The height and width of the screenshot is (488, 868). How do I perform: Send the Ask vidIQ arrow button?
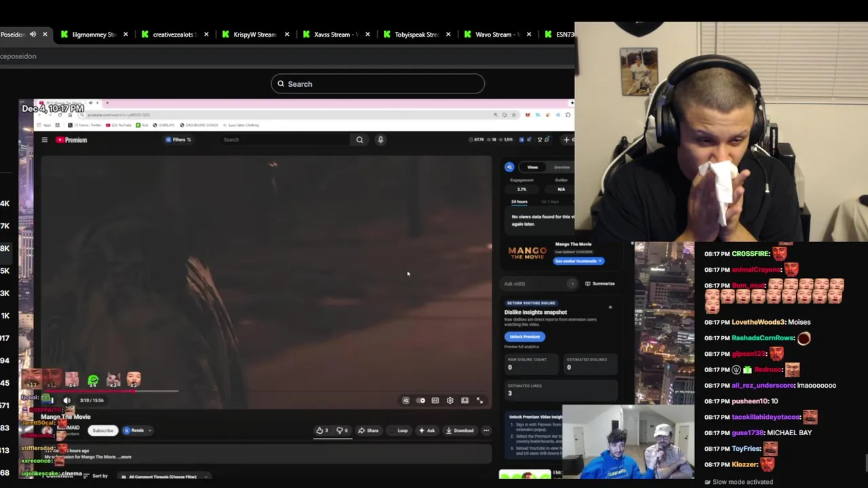click(572, 284)
